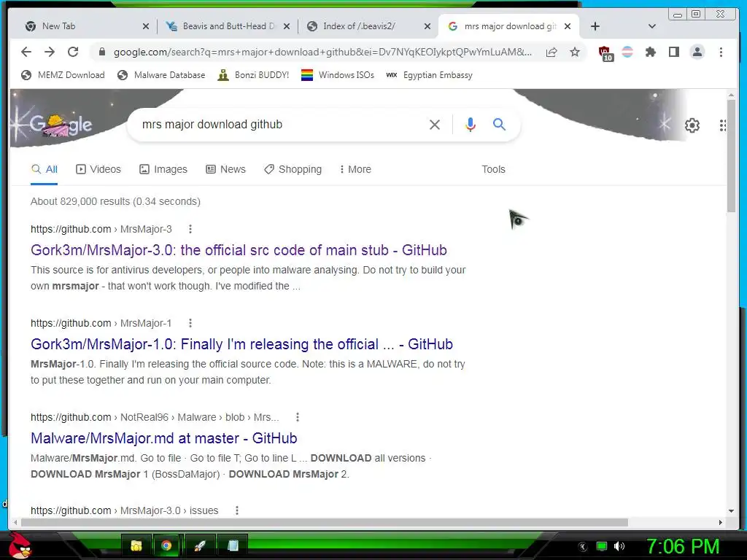Open the Chrome three-dot menu
This screenshot has width=747, height=560.
tap(721, 52)
